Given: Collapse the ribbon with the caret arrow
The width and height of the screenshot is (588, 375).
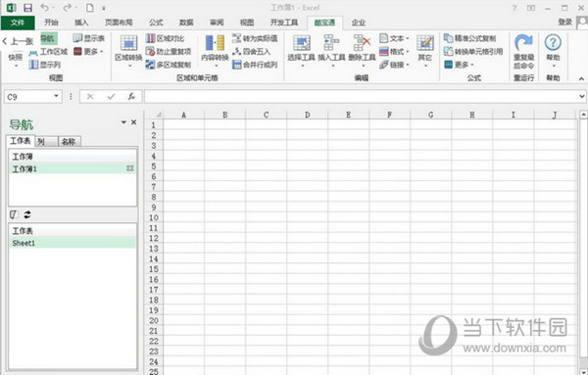Looking at the screenshot, I should (x=581, y=78).
